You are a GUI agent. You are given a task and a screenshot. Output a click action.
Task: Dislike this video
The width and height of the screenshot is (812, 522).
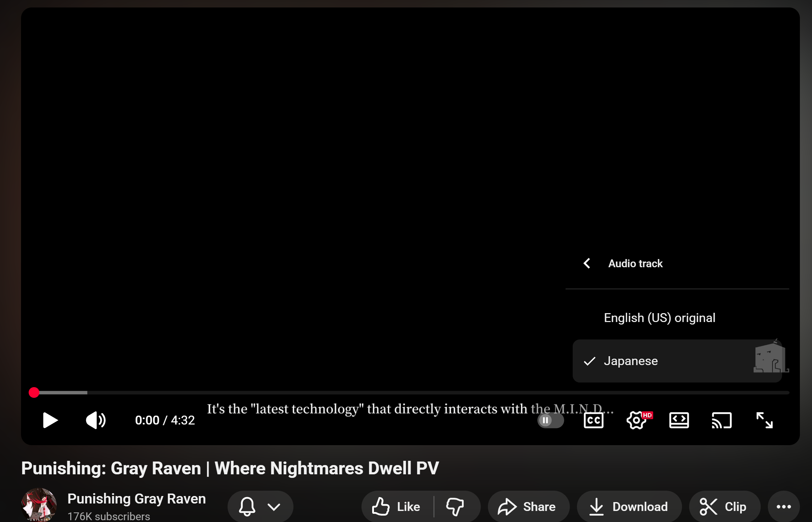click(455, 506)
